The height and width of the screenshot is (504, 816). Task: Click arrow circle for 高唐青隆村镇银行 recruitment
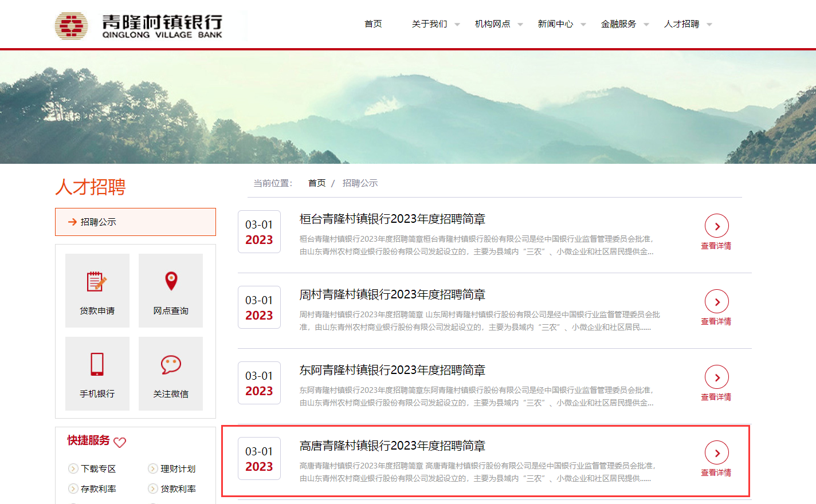pyautogui.click(x=717, y=453)
